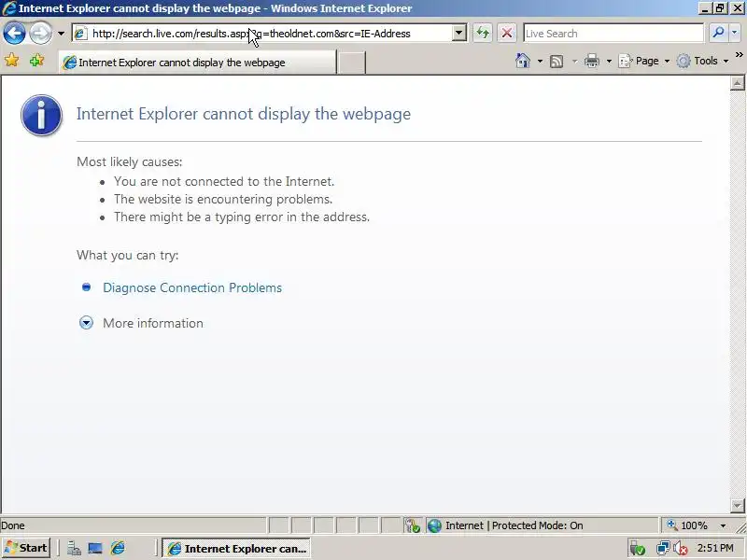Click 'There might be a typing error' text
Image resolution: width=747 pixels, height=560 pixels.
click(x=242, y=217)
